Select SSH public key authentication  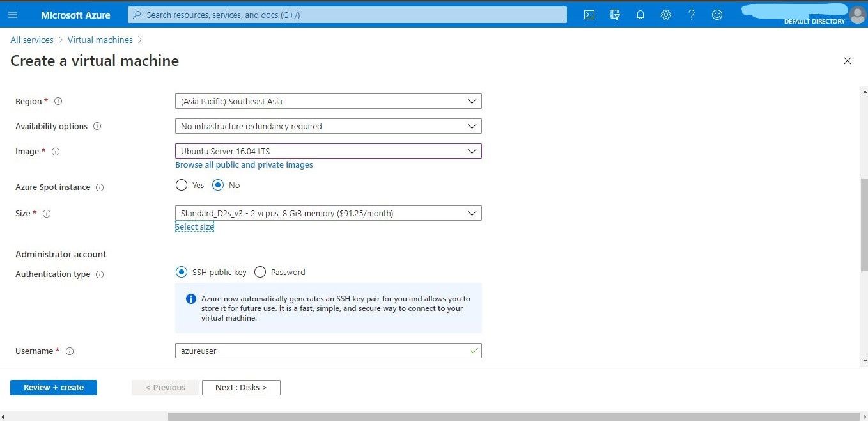[x=182, y=272]
